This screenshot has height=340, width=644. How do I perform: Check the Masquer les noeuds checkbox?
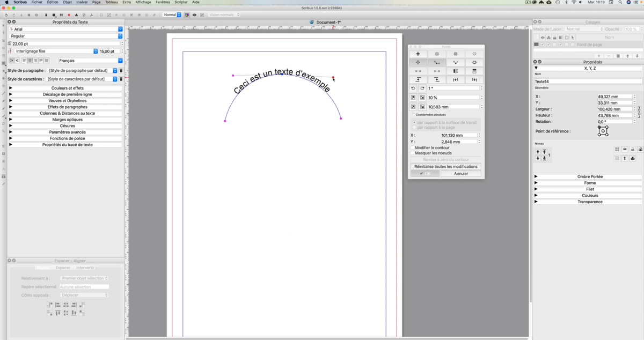[413, 153]
